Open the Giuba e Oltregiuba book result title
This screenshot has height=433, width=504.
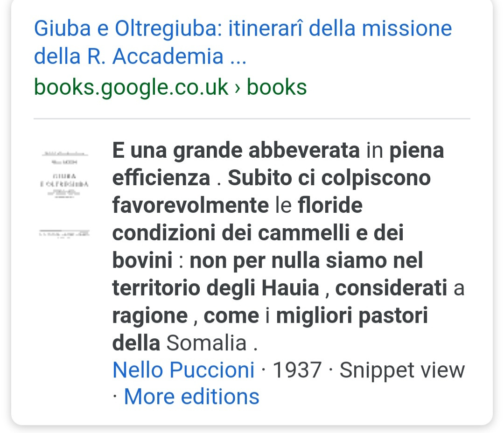click(x=243, y=42)
